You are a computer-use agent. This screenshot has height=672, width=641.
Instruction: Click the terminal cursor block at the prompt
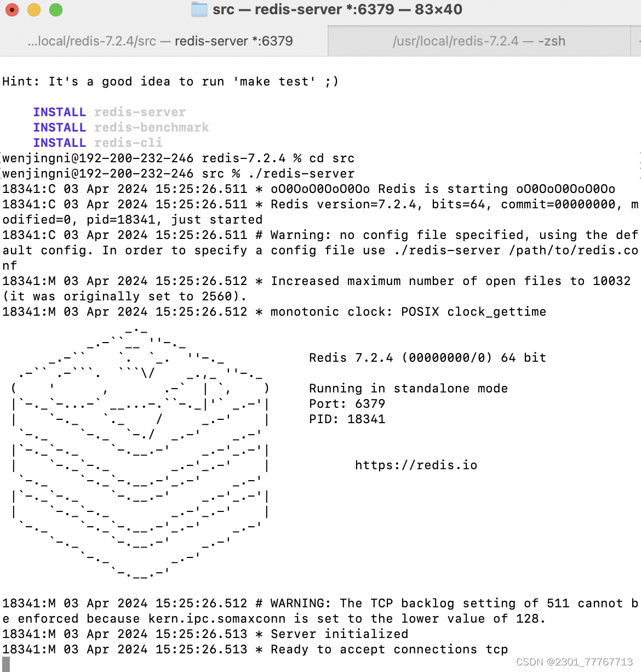(6, 664)
